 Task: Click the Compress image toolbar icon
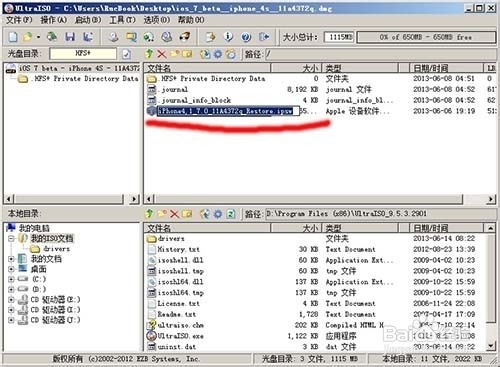point(131,37)
